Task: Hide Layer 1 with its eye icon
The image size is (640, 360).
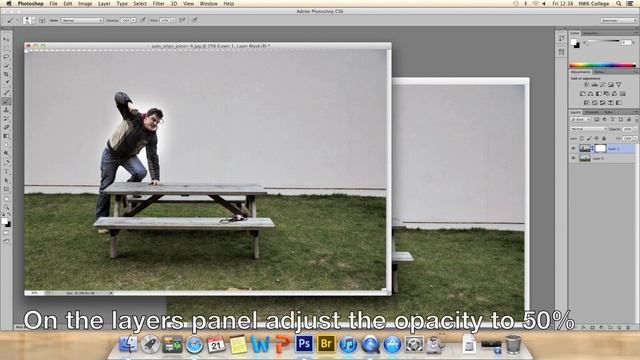Action: tap(573, 149)
